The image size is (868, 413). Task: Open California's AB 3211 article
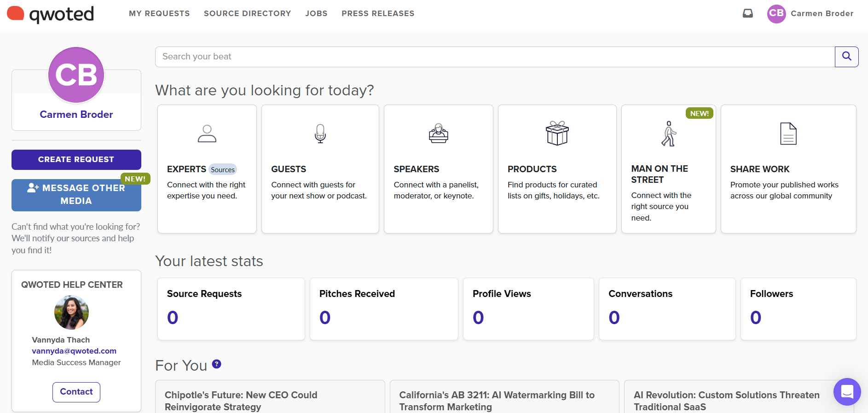click(x=497, y=401)
